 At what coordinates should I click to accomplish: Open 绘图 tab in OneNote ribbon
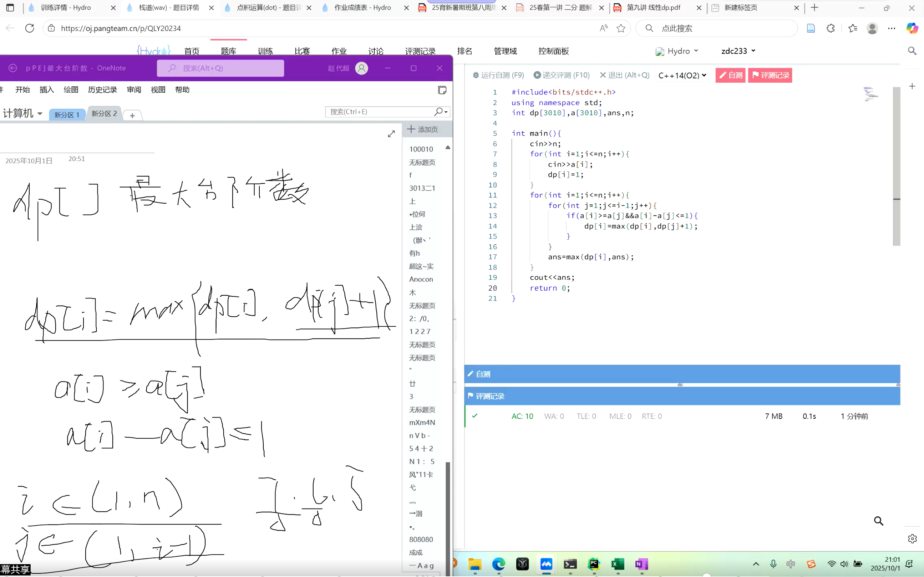(x=71, y=90)
